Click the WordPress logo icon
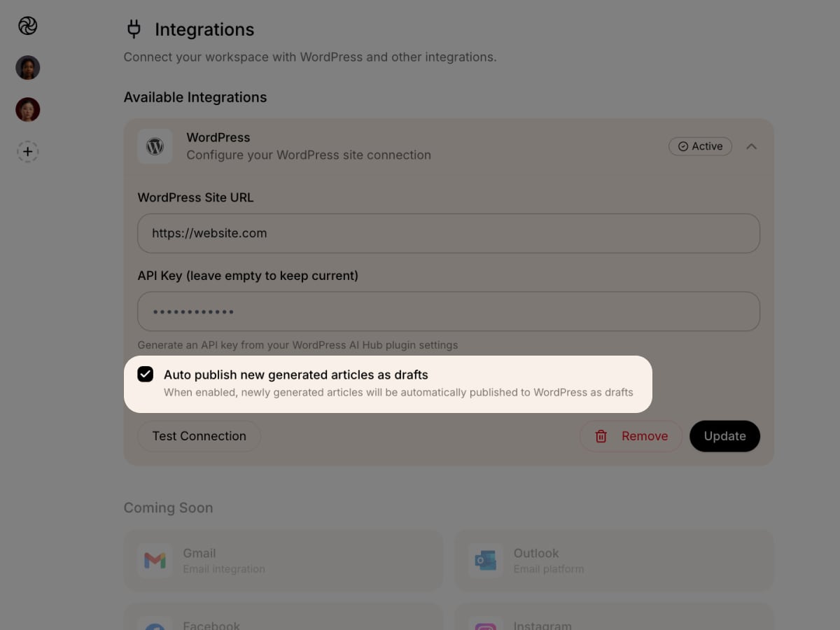Screen dimensions: 840x630 click(155, 146)
